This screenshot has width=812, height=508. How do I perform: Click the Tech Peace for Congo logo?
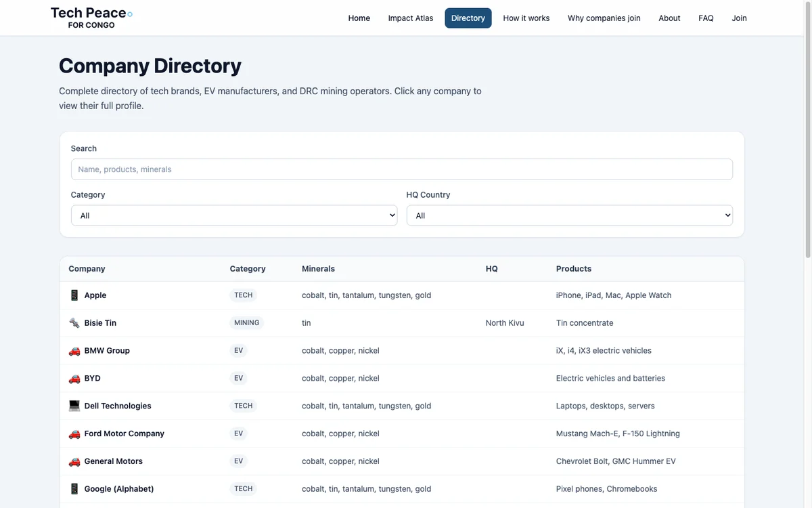click(91, 18)
